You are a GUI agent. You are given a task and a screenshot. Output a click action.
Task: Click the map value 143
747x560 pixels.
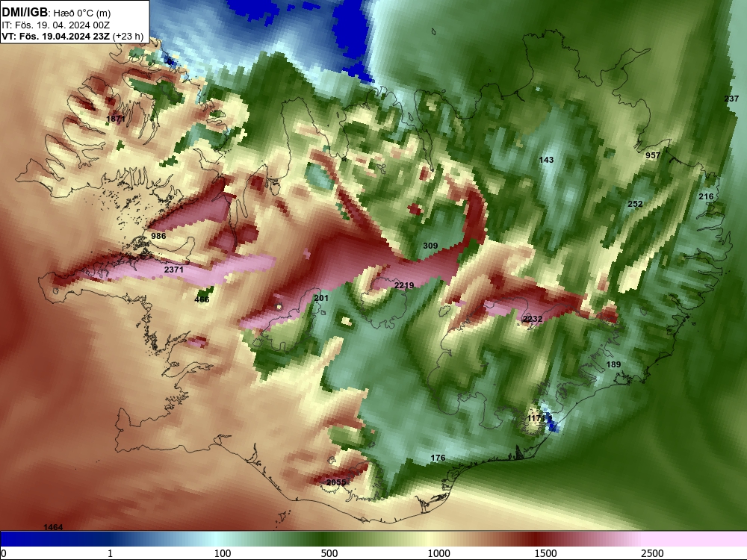(x=546, y=160)
